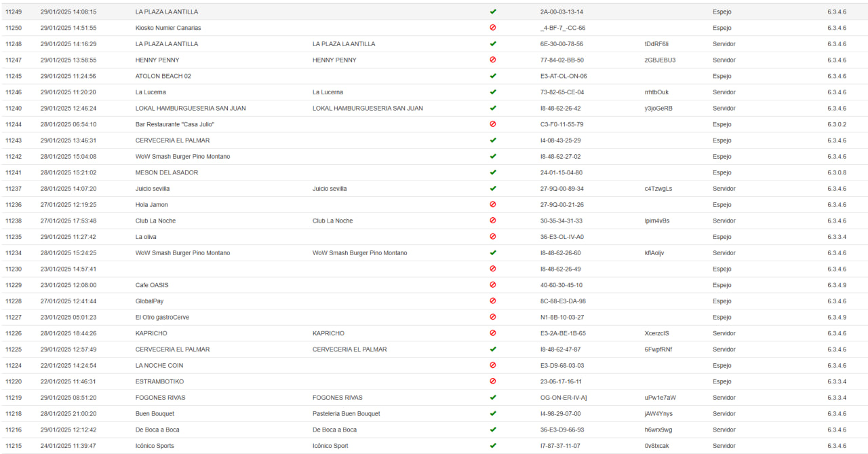Click the MAC 23-06-17-16-11
This screenshot has width=868, height=454.
coord(561,381)
